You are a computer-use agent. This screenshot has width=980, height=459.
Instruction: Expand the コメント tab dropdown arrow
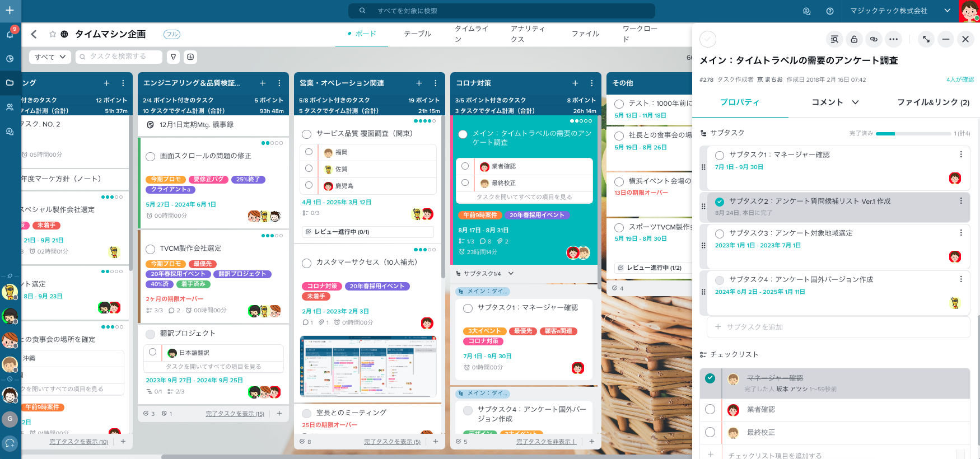pos(856,102)
